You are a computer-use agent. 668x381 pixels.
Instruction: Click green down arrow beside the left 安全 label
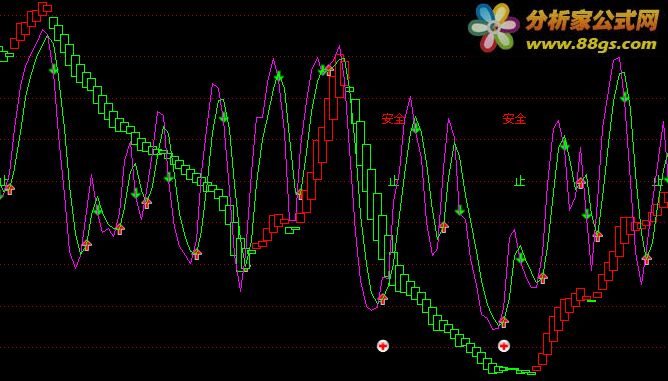[x=416, y=127]
